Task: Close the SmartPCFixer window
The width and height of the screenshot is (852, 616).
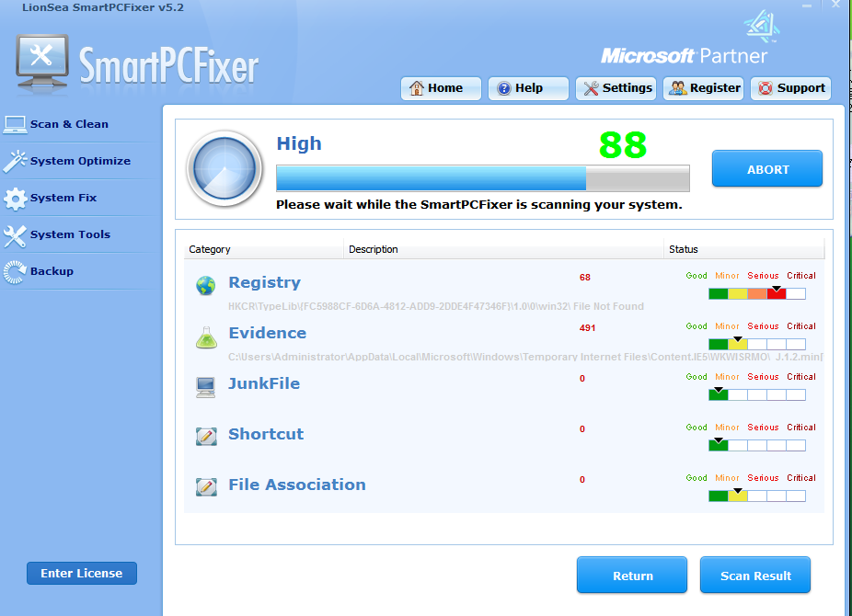Action: click(835, 5)
